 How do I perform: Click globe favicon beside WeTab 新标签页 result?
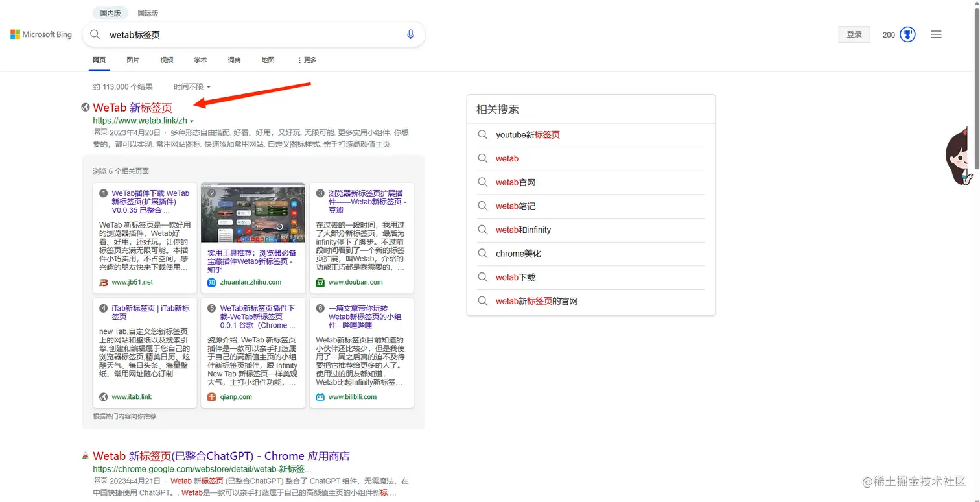(86, 108)
